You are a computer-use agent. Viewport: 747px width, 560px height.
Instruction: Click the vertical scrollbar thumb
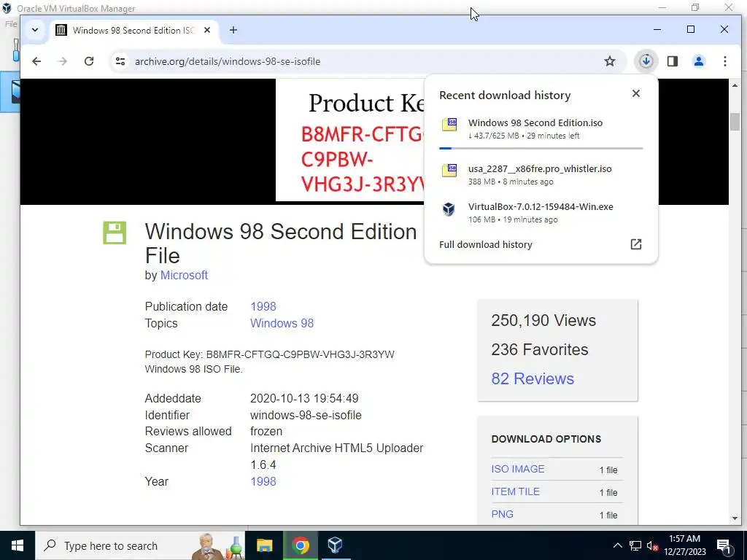click(735, 122)
